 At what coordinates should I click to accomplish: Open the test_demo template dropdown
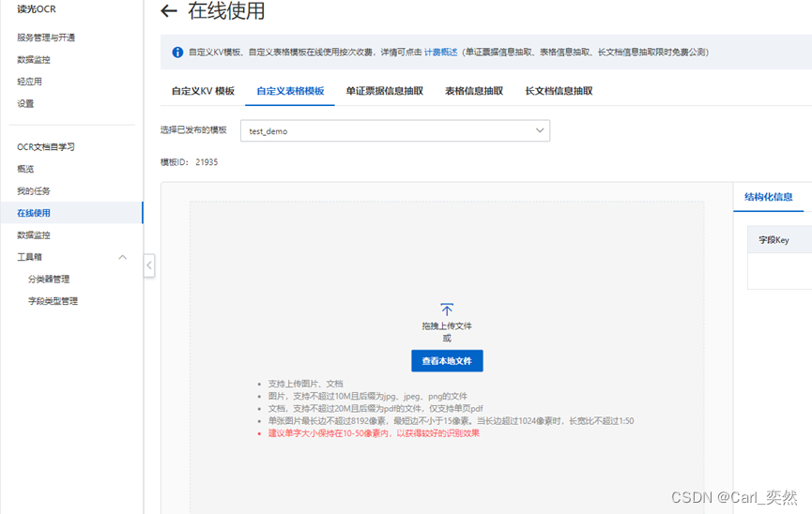tap(395, 131)
